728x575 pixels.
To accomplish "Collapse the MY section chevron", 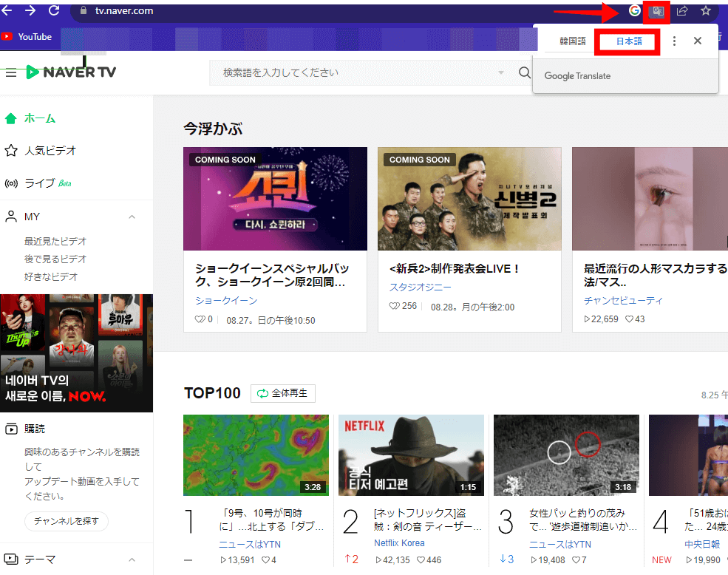I will click(x=132, y=217).
